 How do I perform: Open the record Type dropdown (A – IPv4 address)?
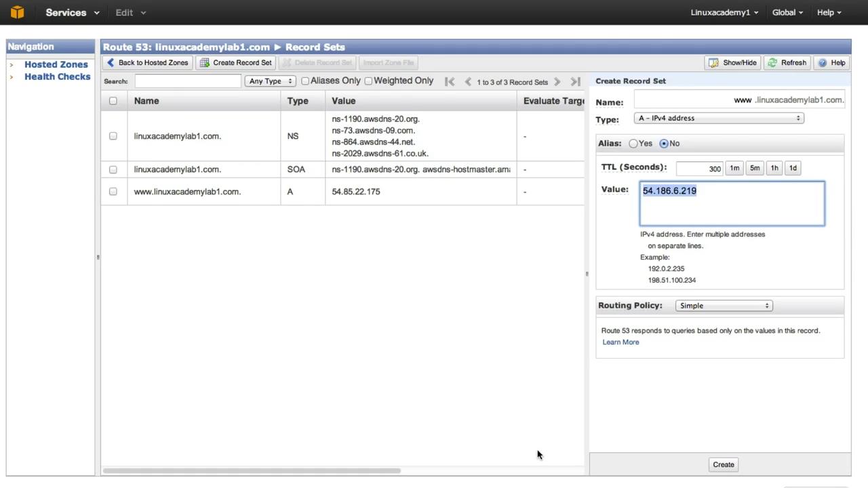point(719,118)
